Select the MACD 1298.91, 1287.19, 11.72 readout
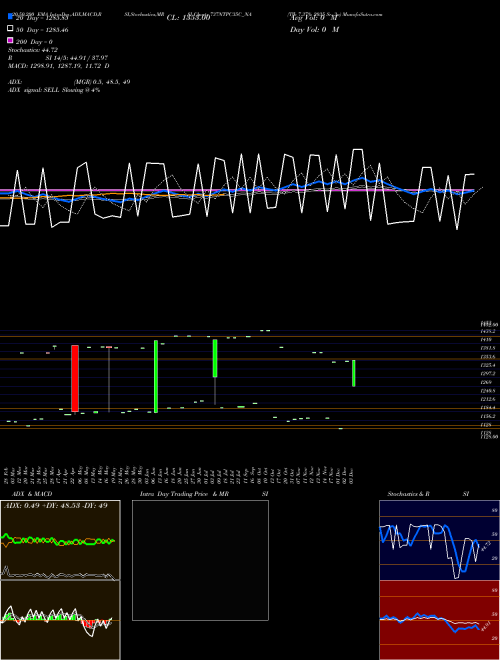 click(59, 66)
